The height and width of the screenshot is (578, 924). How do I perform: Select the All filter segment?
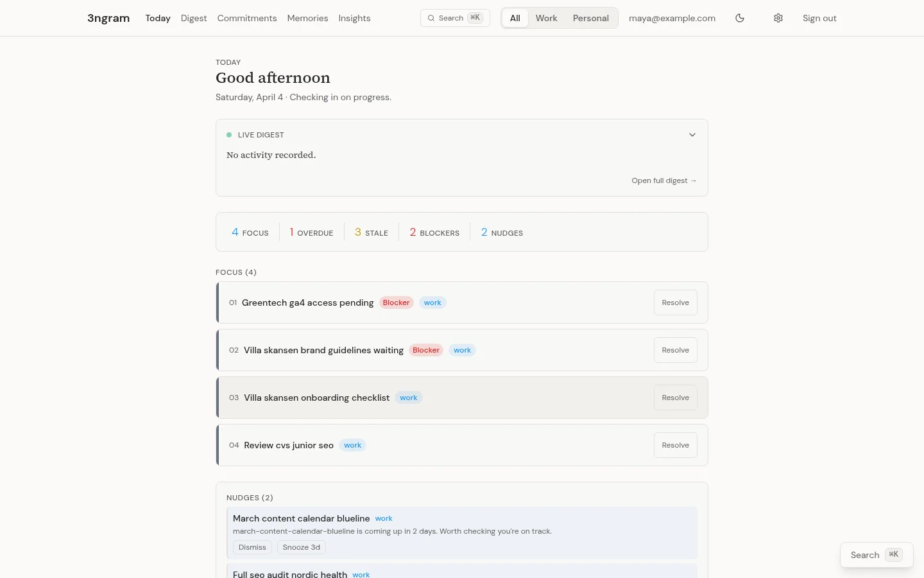point(515,18)
